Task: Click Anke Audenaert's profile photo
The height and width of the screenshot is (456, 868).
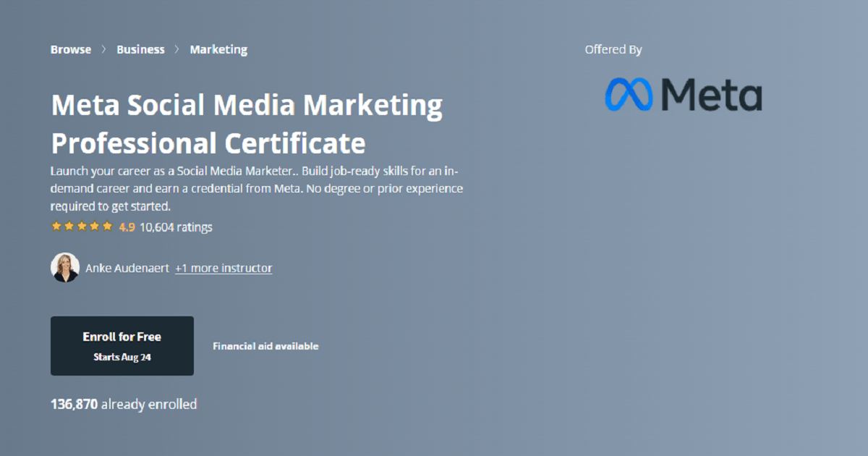Action: point(64,268)
